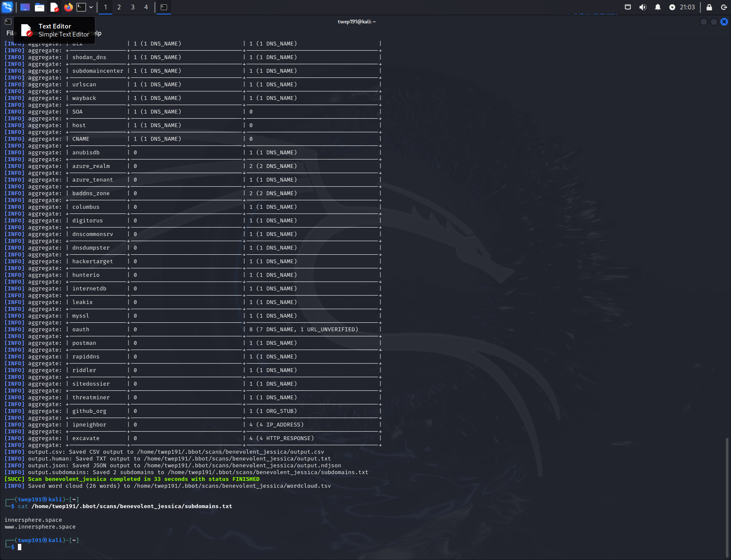Click the 'dnsdumpster' module name

(91, 248)
